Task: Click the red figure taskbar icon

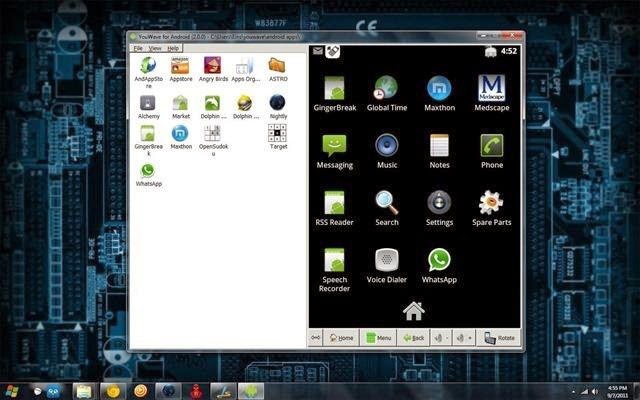Action: [x=196, y=391]
